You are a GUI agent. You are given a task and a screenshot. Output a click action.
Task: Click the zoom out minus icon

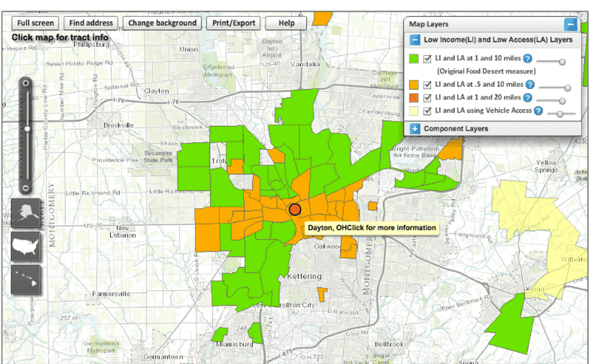(25, 188)
